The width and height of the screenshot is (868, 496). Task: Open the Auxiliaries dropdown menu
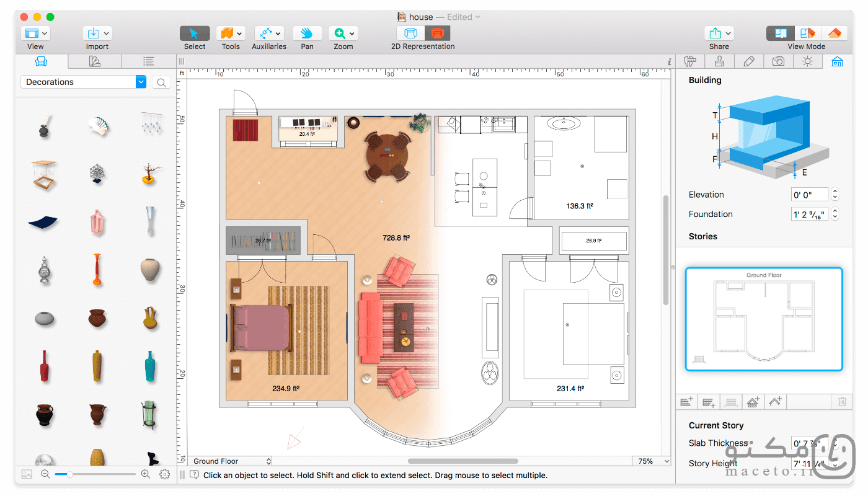269,33
